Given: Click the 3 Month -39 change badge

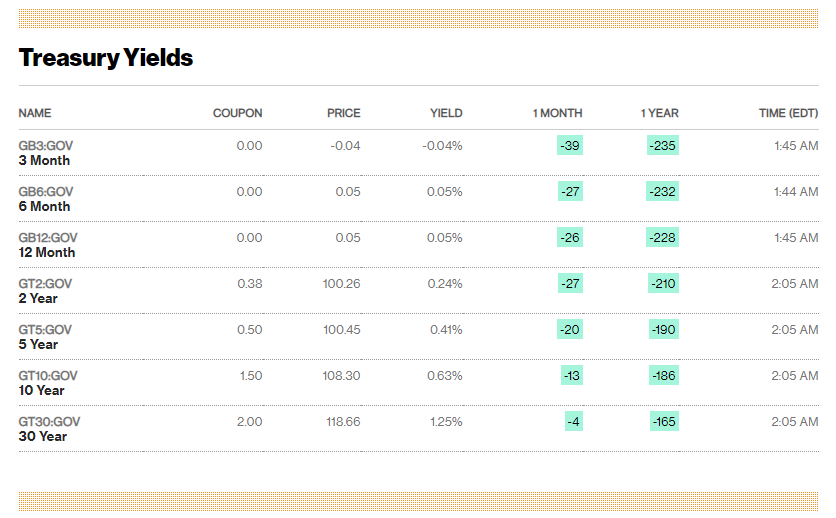Looking at the screenshot, I should (x=570, y=146).
